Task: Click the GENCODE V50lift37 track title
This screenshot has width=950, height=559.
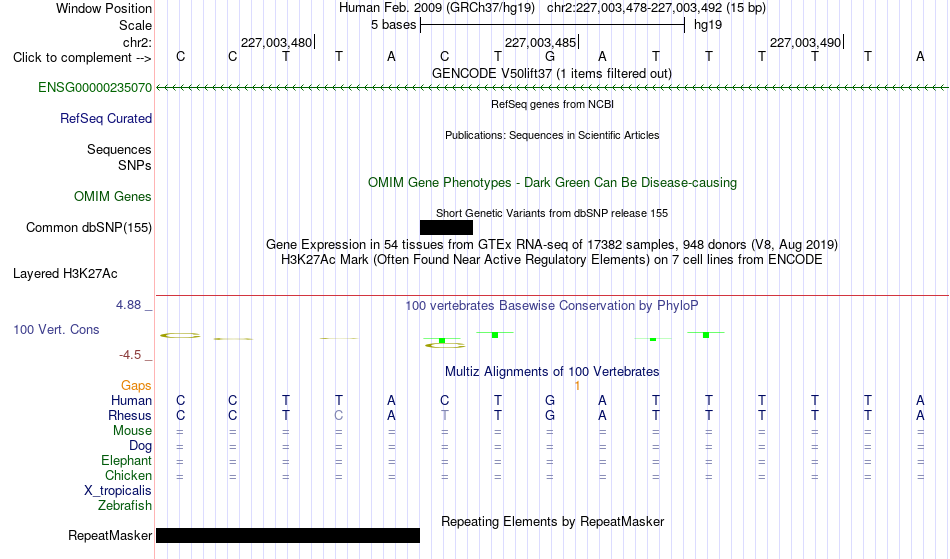Action: click(x=552, y=74)
